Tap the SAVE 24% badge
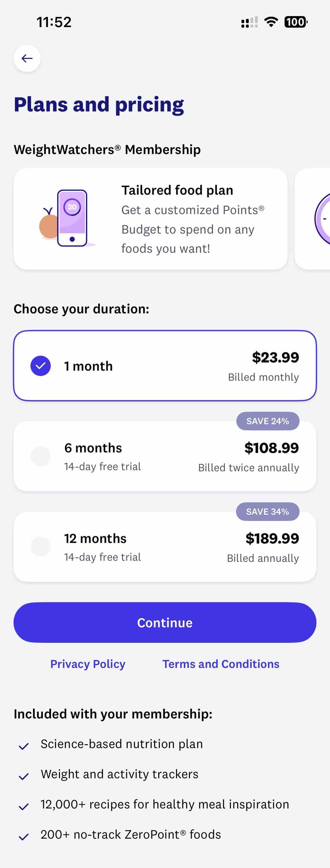The width and height of the screenshot is (330, 868). (268, 421)
